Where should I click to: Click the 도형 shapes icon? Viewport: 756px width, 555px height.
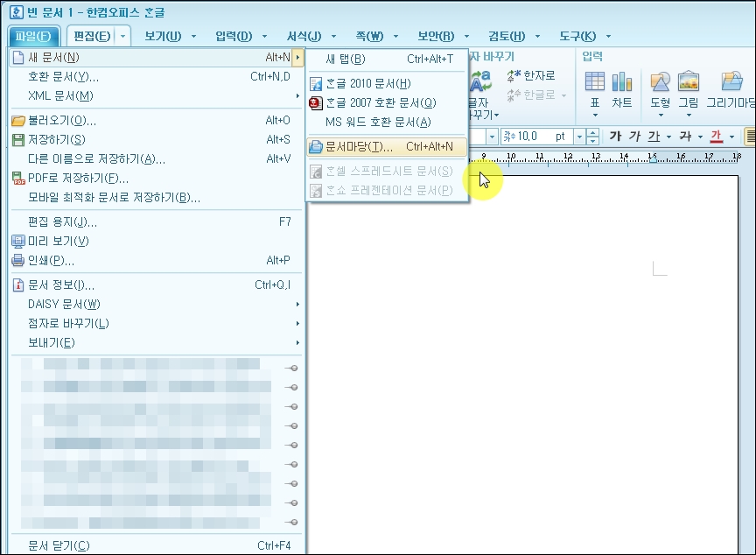pyautogui.click(x=660, y=81)
